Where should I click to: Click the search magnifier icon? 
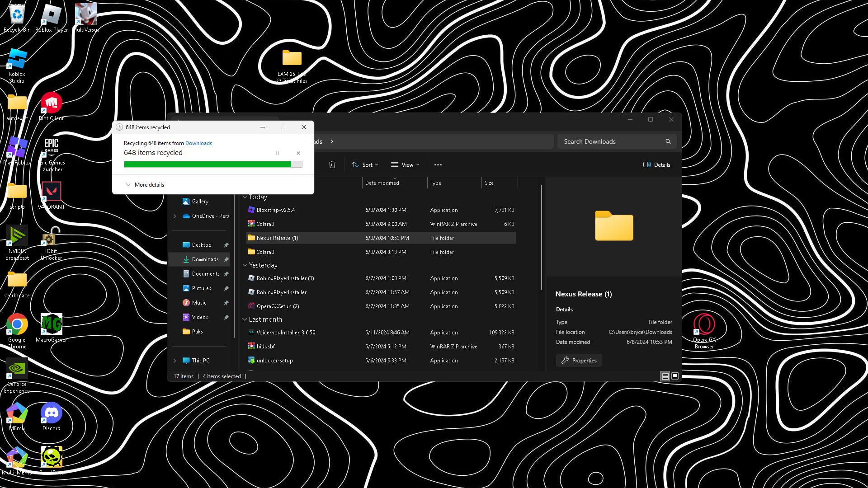(x=668, y=141)
